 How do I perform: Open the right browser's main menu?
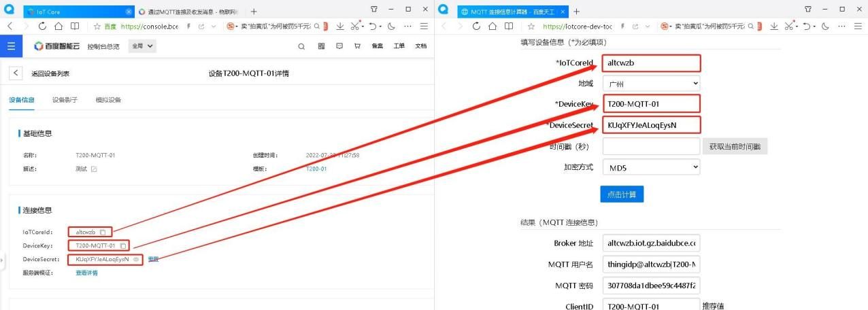tap(858, 26)
